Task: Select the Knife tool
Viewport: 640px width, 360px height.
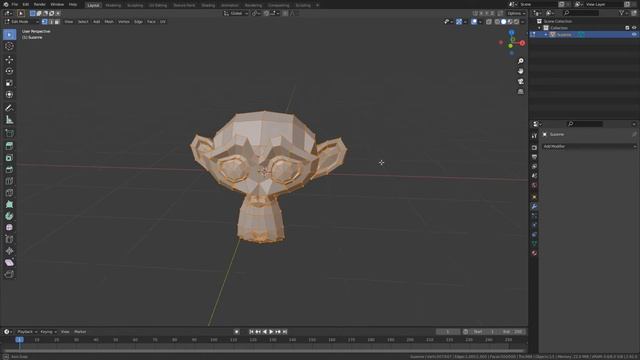Action: click(9, 193)
